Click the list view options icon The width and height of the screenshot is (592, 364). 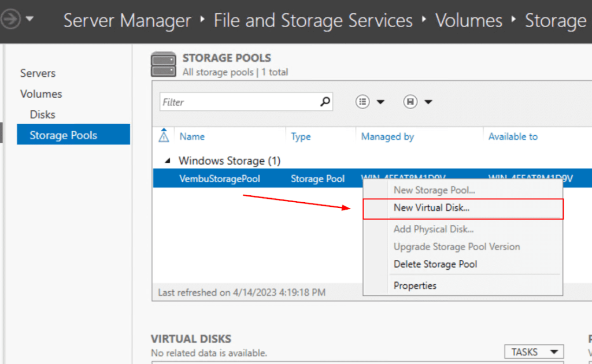[x=362, y=102]
